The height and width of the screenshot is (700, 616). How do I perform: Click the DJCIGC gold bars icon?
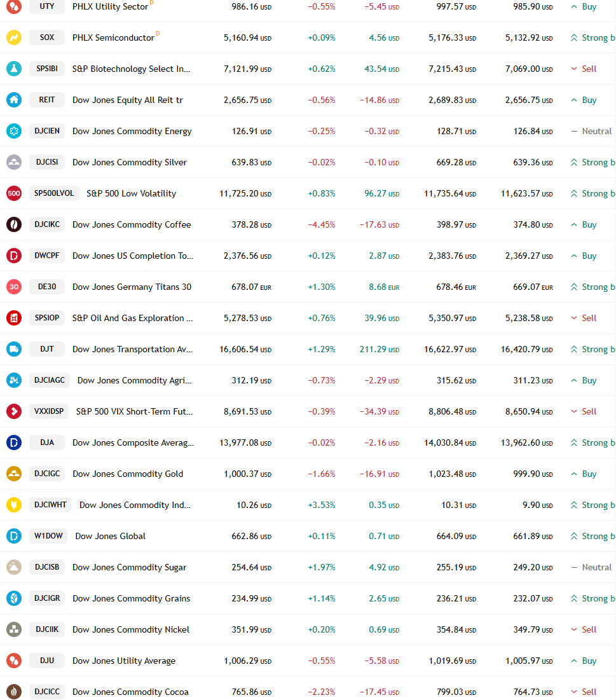14,474
